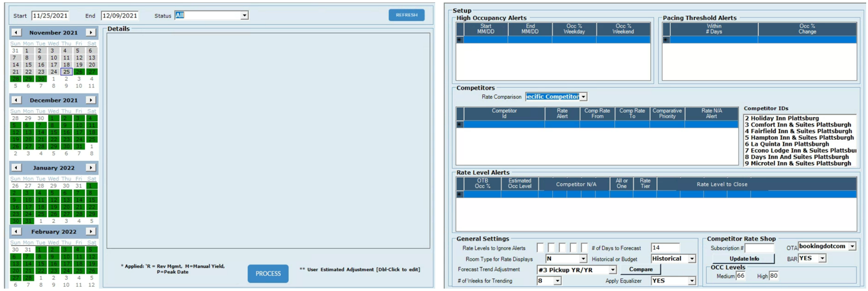Click the Subscription # input field
Image resolution: width=868 pixels, height=291 pixels.
(x=759, y=248)
